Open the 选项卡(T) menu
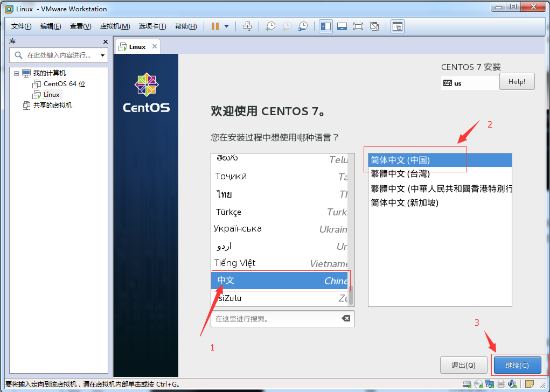This screenshot has height=392, width=550. 152,26
